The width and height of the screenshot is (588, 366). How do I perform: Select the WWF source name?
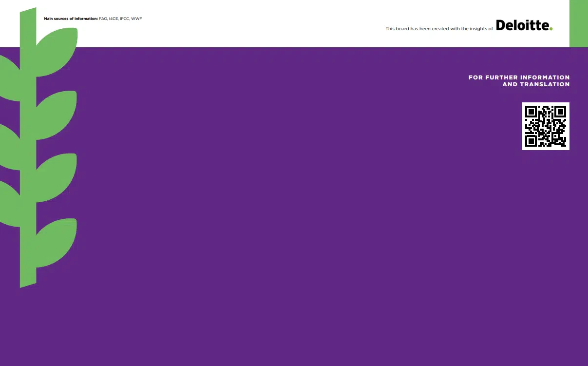tap(137, 19)
